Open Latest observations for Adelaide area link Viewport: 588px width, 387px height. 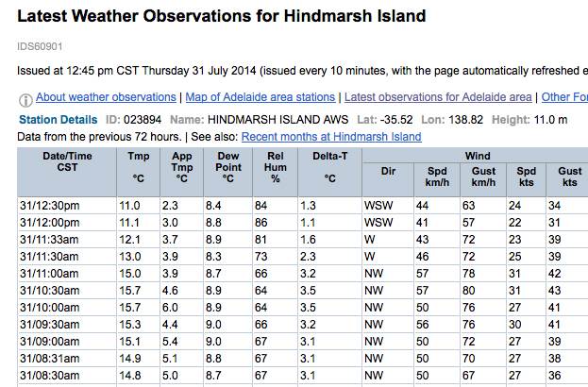click(438, 97)
